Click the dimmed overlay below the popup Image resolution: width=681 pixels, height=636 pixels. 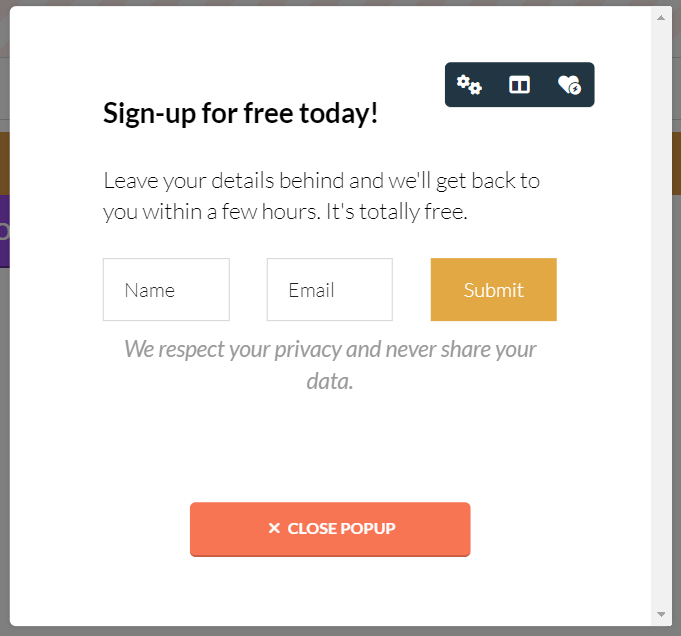coord(340,631)
